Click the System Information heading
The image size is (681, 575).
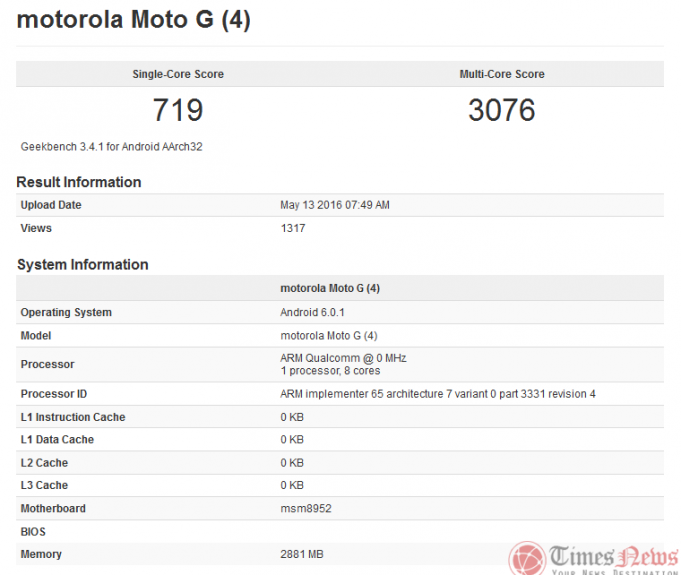tap(82, 264)
